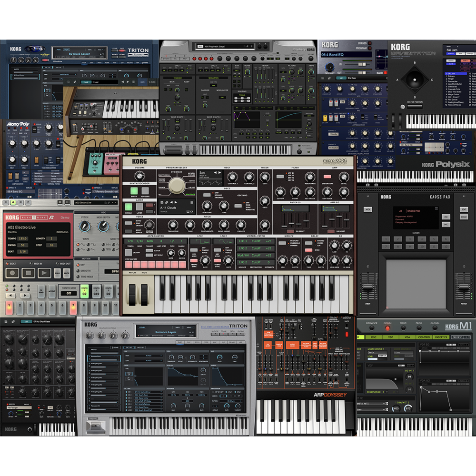Click the KAOSS PAD menu icon in display
Screen dimensions: 476x476
coord(436,208)
